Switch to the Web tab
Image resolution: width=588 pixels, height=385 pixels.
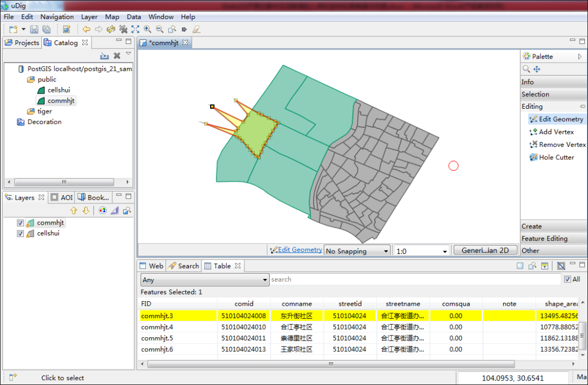tap(151, 266)
